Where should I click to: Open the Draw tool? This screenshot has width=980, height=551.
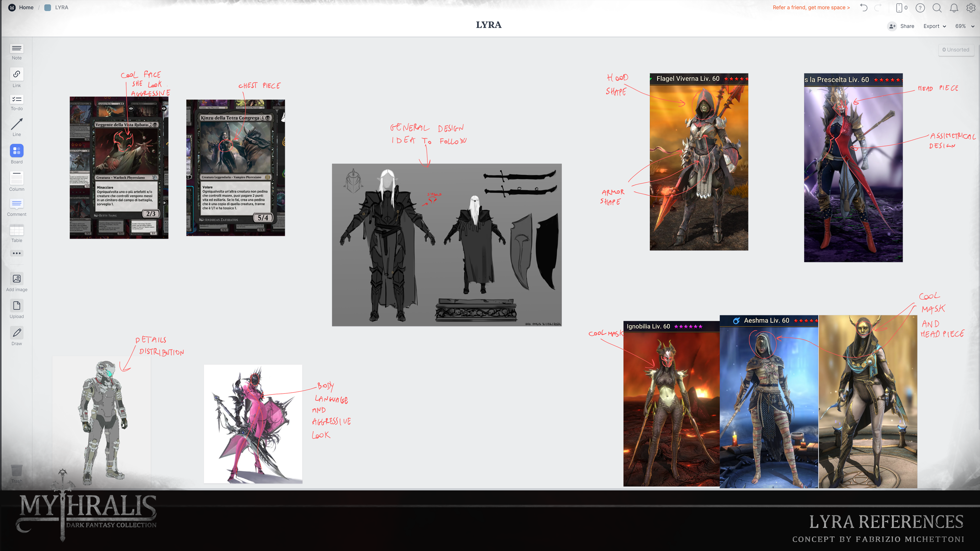(x=16, y=333)
